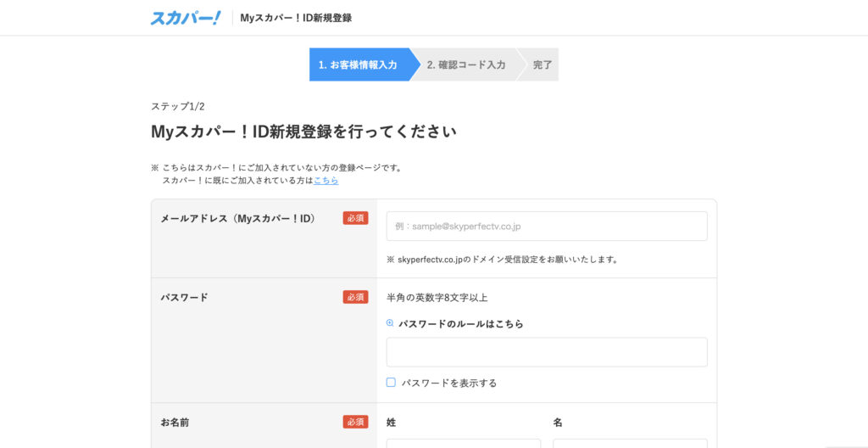
Task: Select the 完了 step
Action: point(542,64)
